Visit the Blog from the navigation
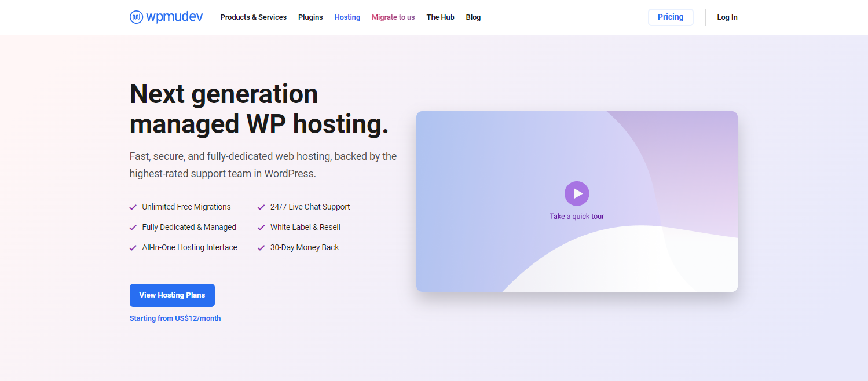The image size is (868, 381). [473, 17]
